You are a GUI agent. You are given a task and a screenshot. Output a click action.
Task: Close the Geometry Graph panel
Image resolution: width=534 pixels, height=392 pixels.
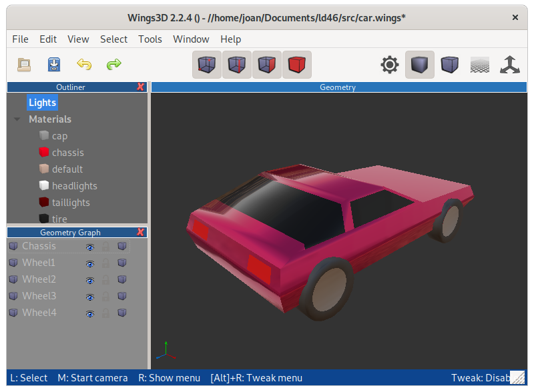[140, 233]
